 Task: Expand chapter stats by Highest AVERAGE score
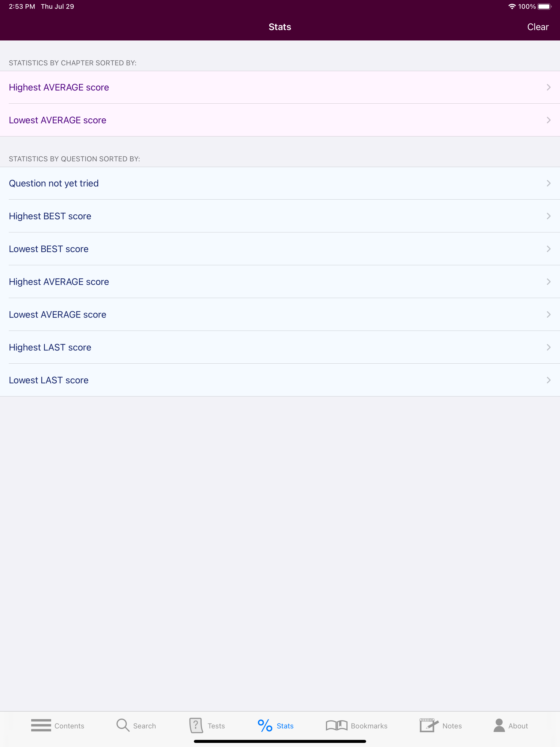(x=280, y=87)
